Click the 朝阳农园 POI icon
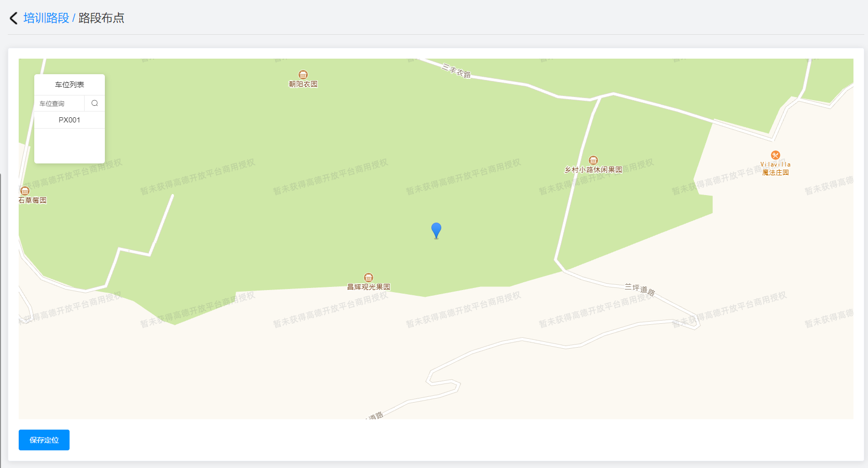 pyautogui.click(x=303, y=75)
